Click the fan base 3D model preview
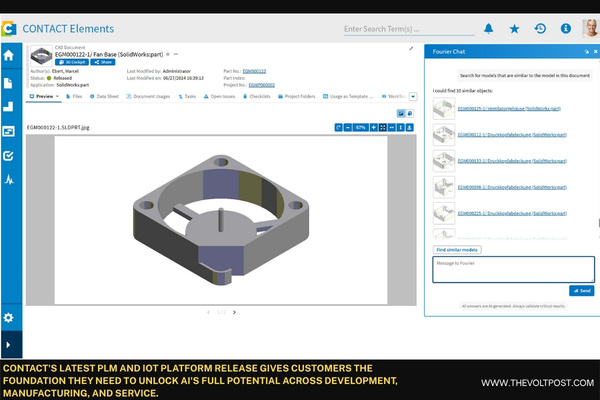 (x=221, y=220)
